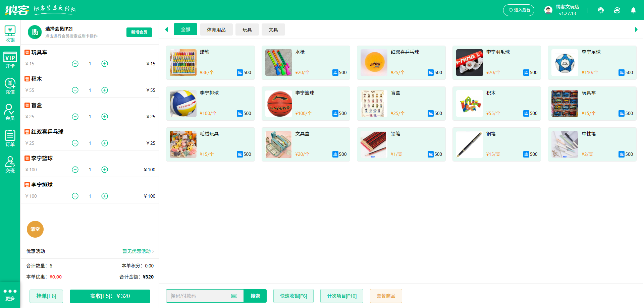Click the notification bell icon
Image resolution: width=644 pixels, height=308 pixels.
633,10
